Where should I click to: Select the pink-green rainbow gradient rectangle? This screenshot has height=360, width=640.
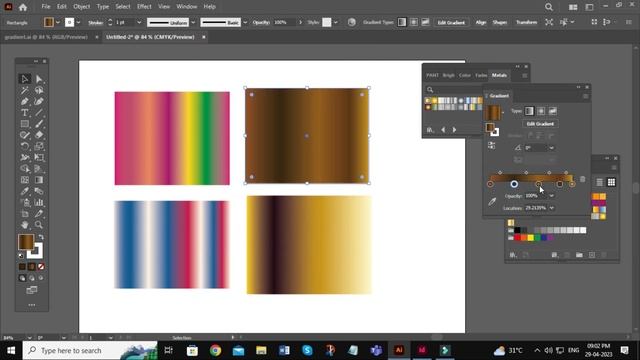172,138
